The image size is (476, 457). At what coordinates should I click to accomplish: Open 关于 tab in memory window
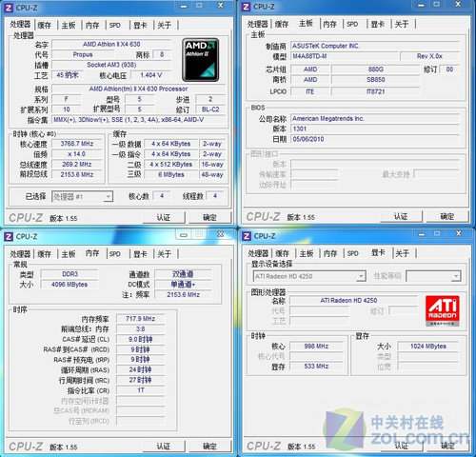coord(164,253)
